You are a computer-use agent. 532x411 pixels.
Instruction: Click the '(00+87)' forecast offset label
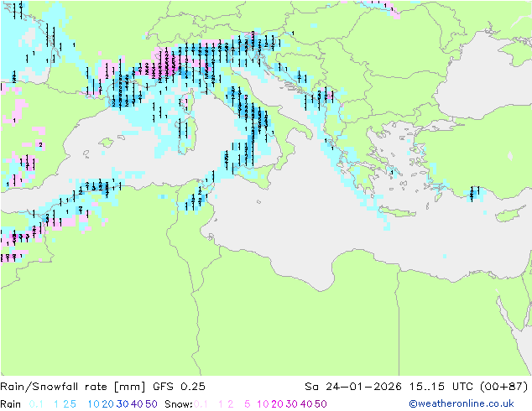coord(504,387)
